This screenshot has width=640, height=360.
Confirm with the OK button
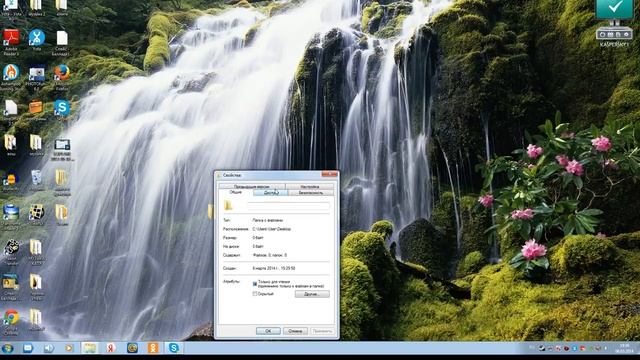268,331
